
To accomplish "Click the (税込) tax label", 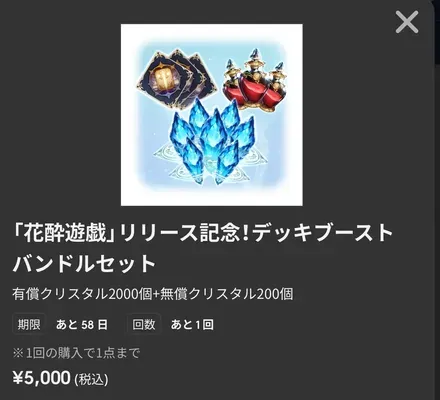I will (x=91, y=380).
